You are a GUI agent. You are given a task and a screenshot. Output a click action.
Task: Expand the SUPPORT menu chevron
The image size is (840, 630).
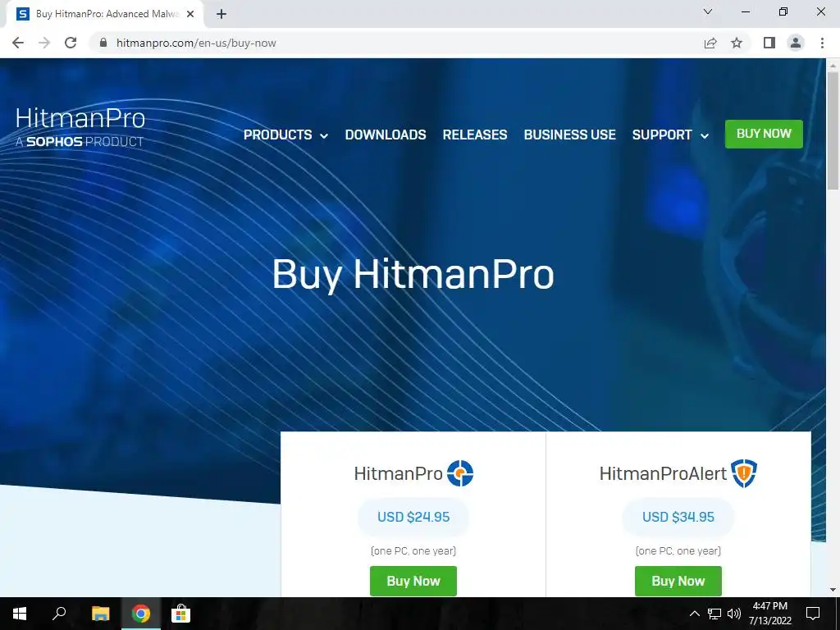click(x=705, y=136)
